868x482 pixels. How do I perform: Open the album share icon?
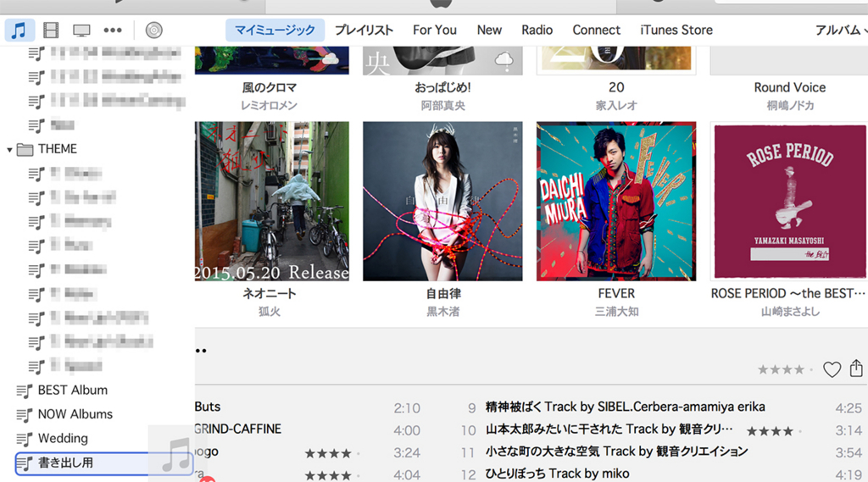tap(856, 368)
